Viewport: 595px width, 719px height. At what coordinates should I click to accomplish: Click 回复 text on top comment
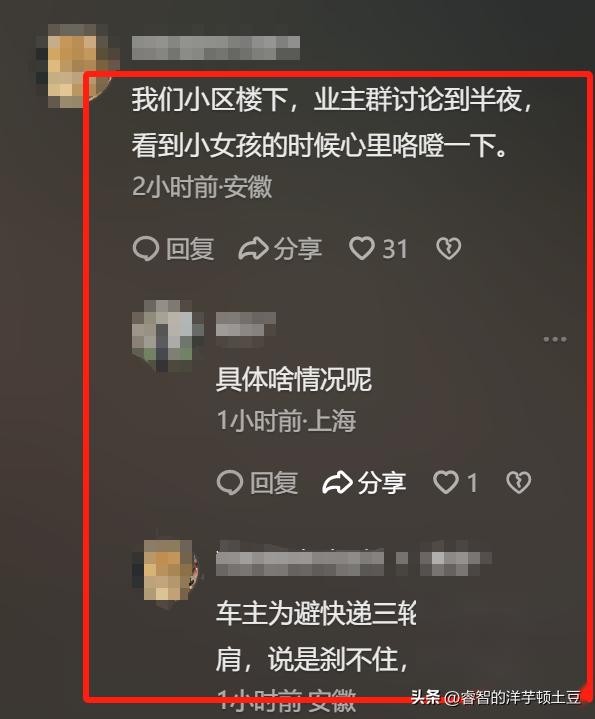point(190,249)
